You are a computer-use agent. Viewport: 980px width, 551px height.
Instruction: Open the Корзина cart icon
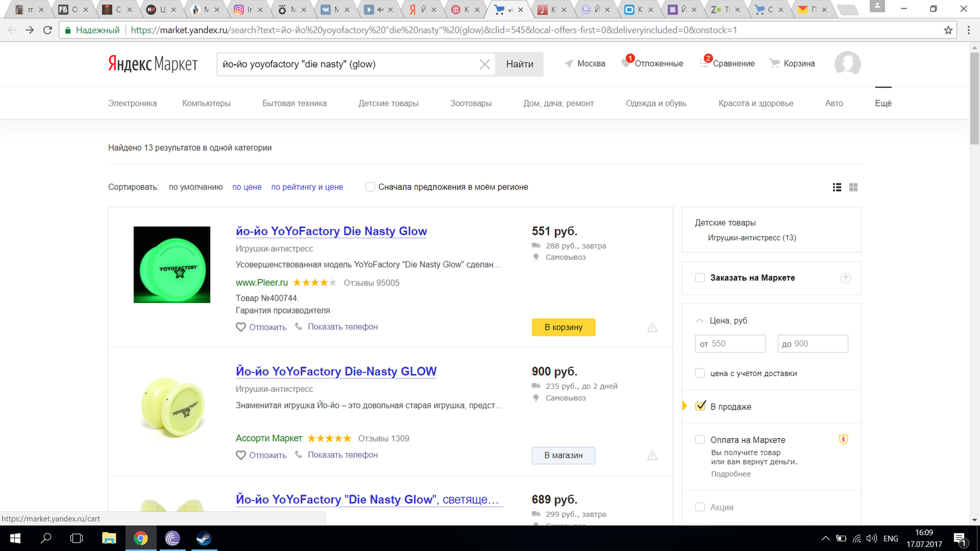pyautogui.click(x=775, y=63)
